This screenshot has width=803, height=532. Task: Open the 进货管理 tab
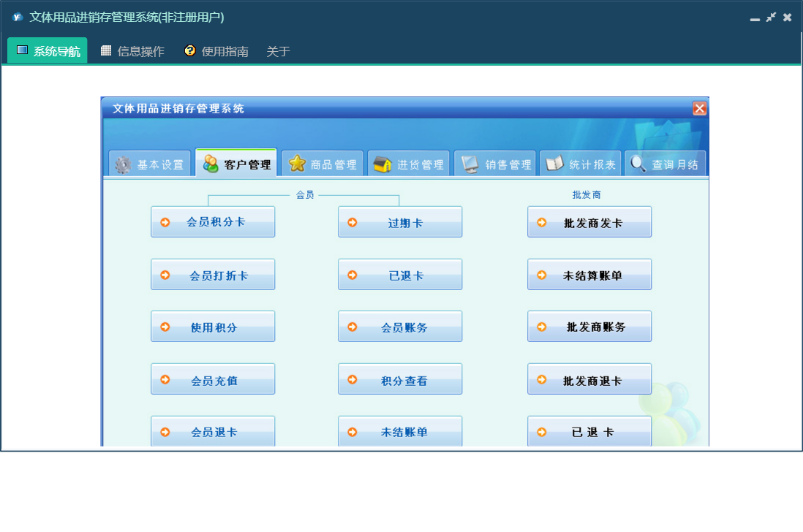click(x=409, y=164)
